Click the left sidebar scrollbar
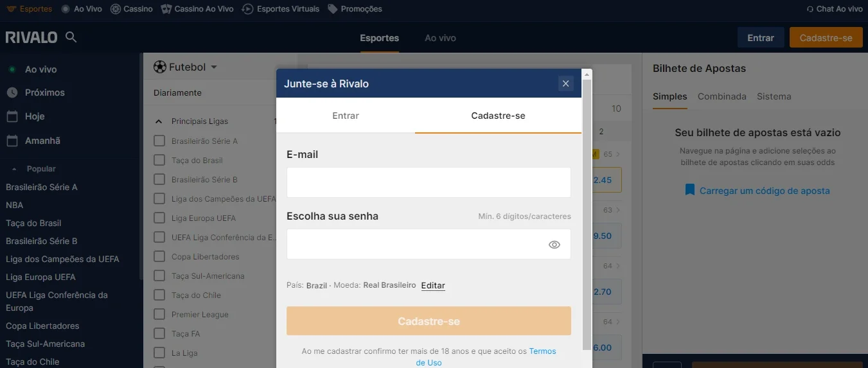The image size is (868, 368). tap(141, 167)
